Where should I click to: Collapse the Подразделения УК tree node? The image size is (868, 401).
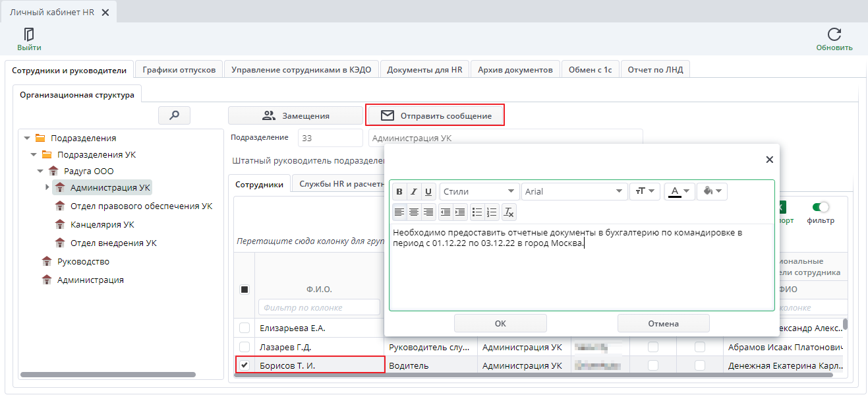34,155
